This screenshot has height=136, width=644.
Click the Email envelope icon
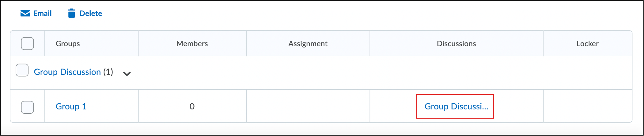pyautogui.click(x=25, y=13)
